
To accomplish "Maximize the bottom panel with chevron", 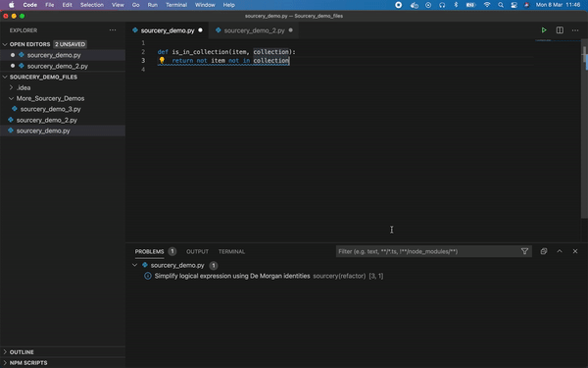I will tap(560, 251).
